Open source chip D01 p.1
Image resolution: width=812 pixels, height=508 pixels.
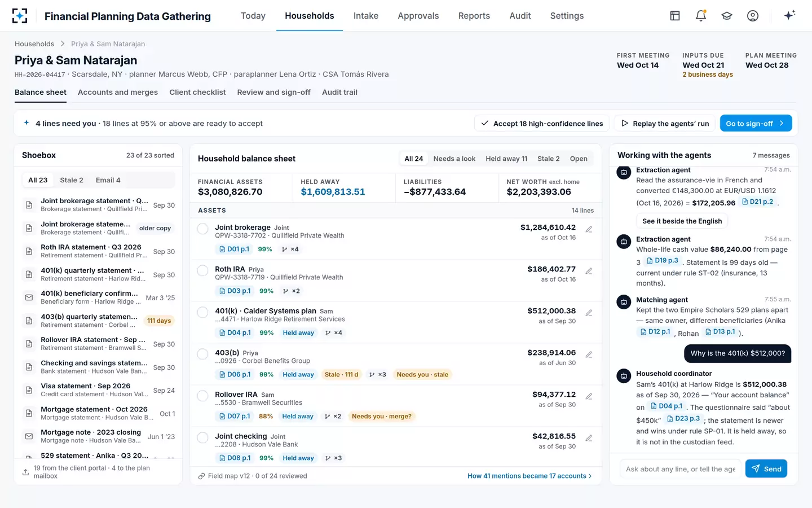234,249
